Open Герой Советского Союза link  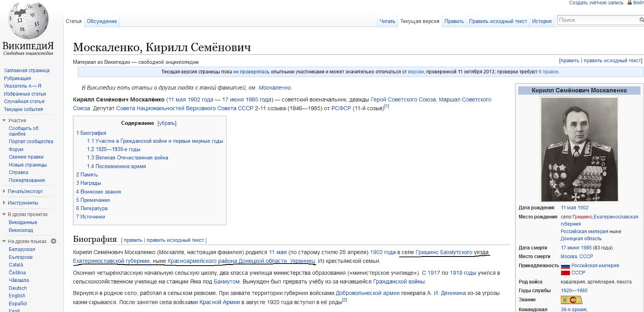click(403, 100)
